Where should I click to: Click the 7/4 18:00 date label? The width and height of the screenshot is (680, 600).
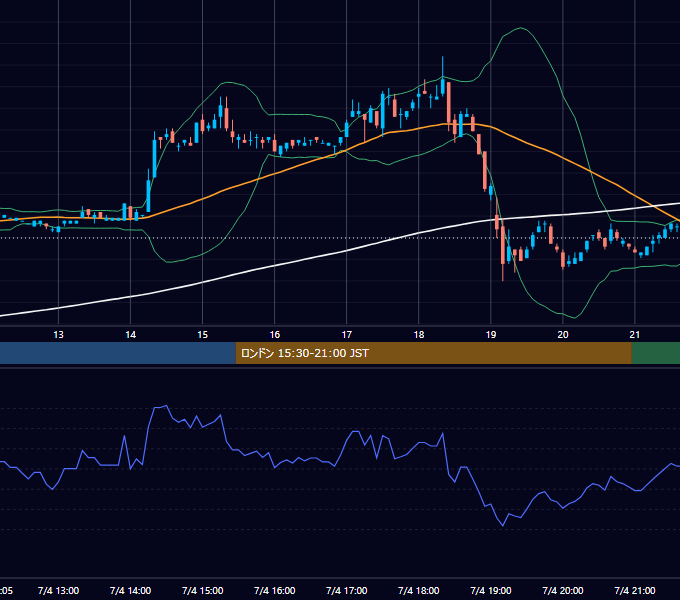click(x=418, y=590)
